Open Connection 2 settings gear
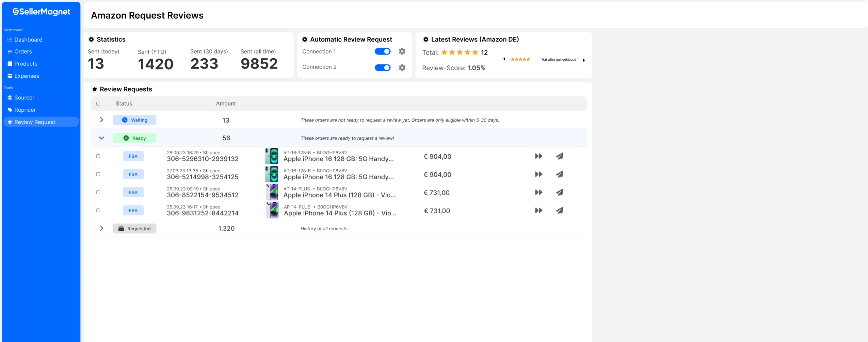 coord(402,67)
